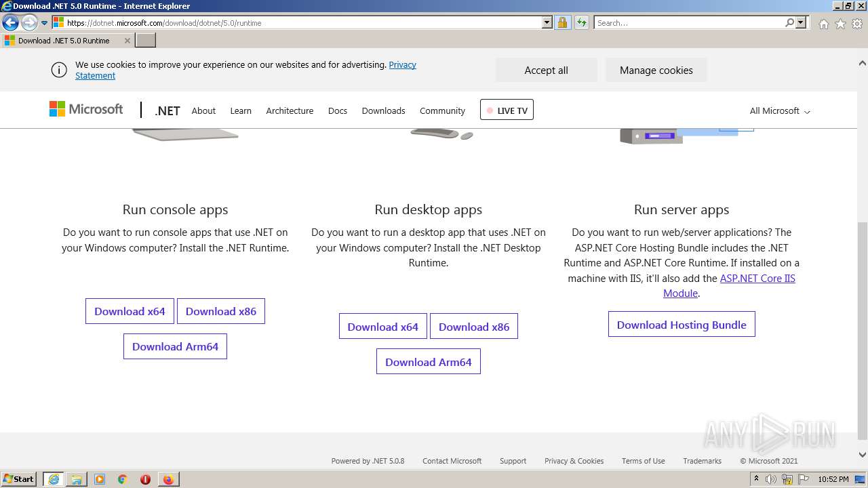Click the browser Search box
Viewport: 868px width, 488px height.
tap(689, 22)
